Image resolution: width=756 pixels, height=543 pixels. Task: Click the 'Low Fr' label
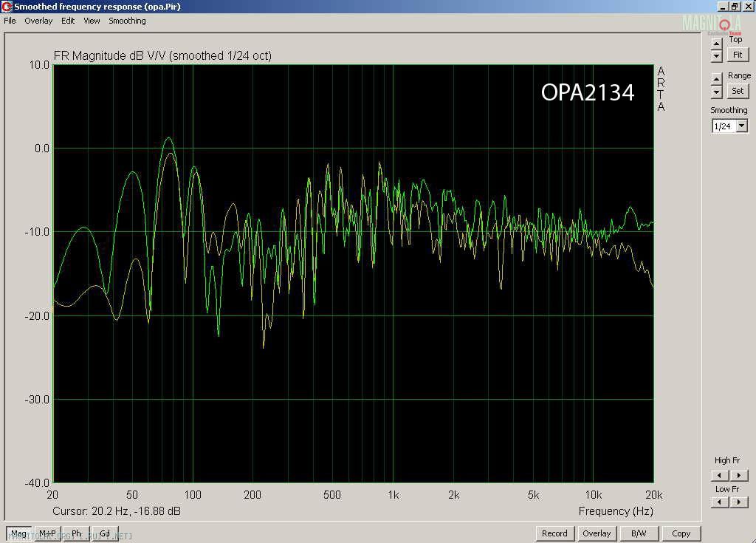click(x=727, y=489)
